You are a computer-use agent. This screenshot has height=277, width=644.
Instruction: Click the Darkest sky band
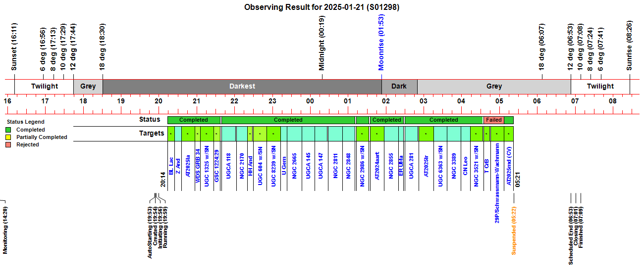point(242,86)
